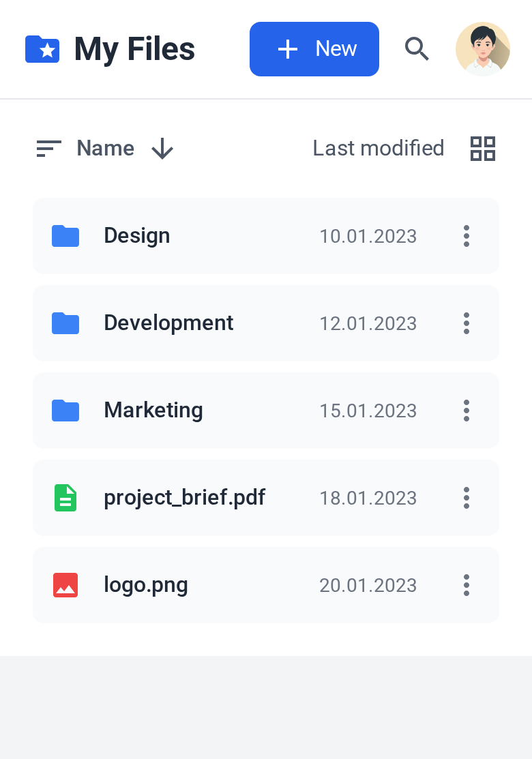Viewport: 532px width, 759px height.
Task: Open the Marketing folder icon
Action: (x=65, y=411)
